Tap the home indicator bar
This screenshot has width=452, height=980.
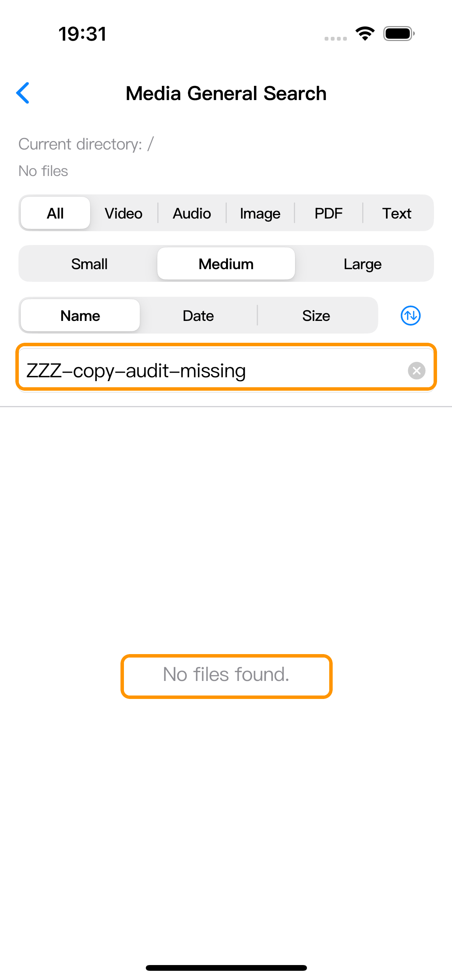pos(226,967)
